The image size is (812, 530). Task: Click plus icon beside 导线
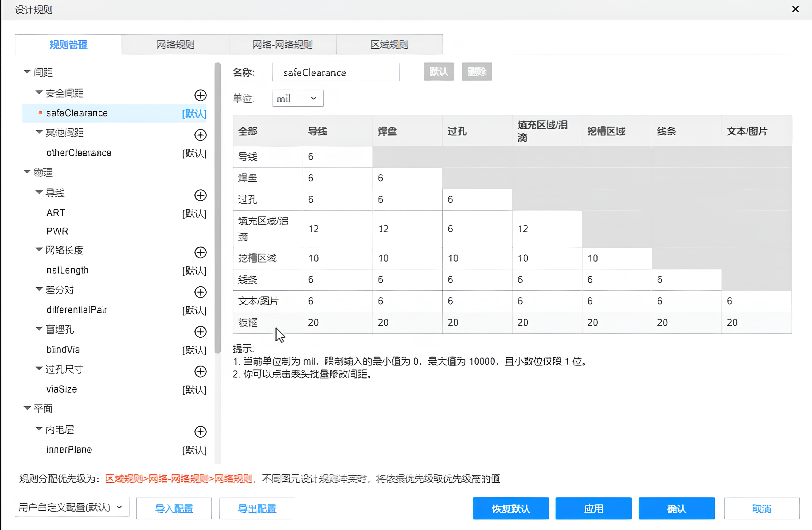click(x=200, y=195)
